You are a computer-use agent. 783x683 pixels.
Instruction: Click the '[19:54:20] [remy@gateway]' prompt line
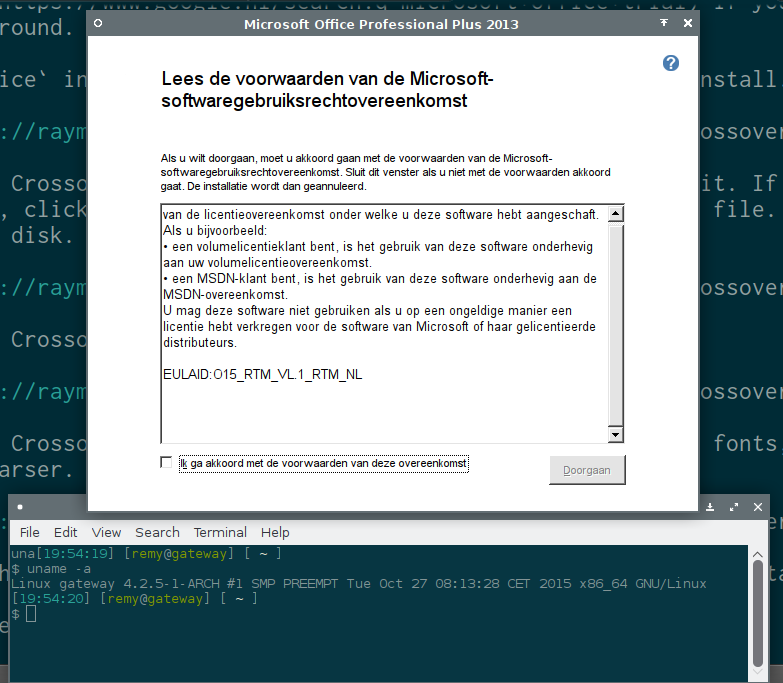pos(134,599)
